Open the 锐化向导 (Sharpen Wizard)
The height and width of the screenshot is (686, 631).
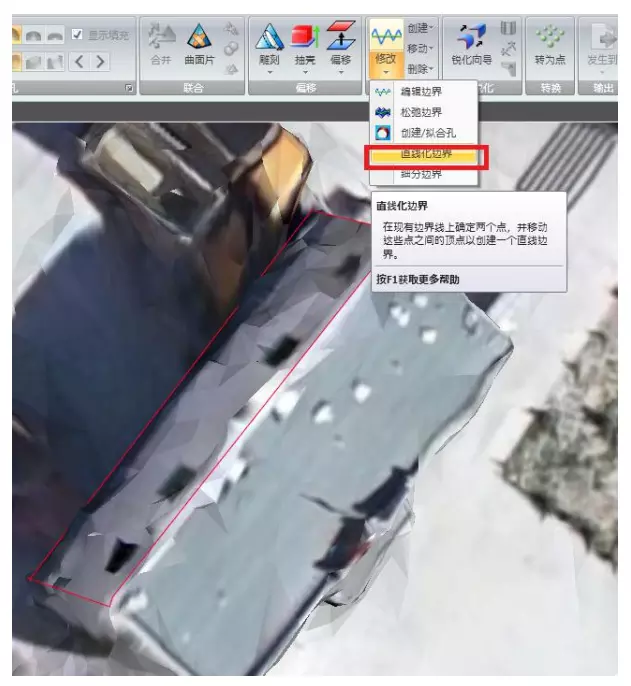(470, 43)
